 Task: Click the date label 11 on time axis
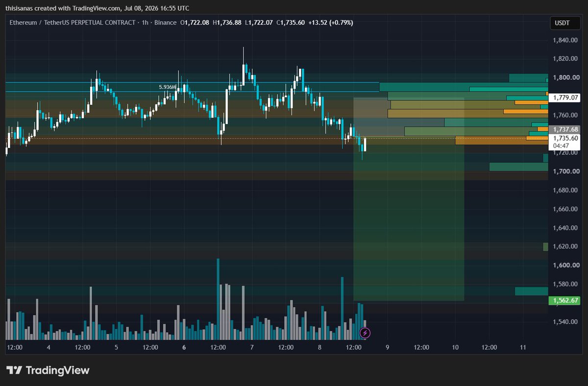click(523, 347)
